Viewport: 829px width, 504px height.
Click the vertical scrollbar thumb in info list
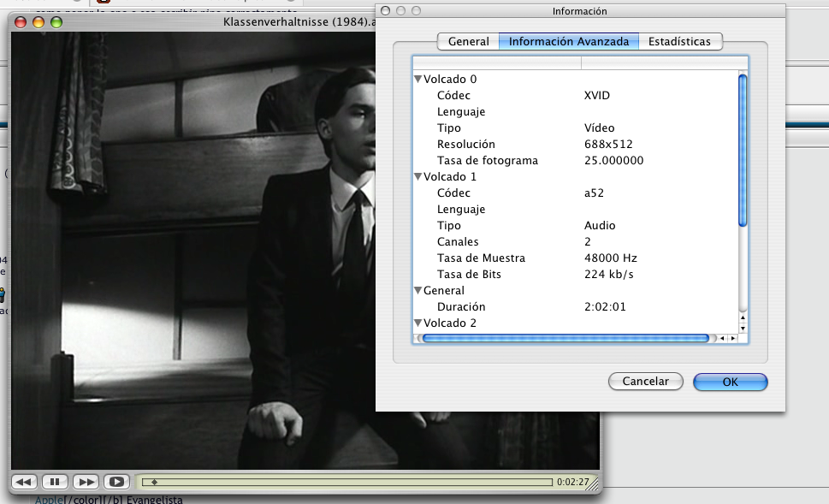(743, 151)
